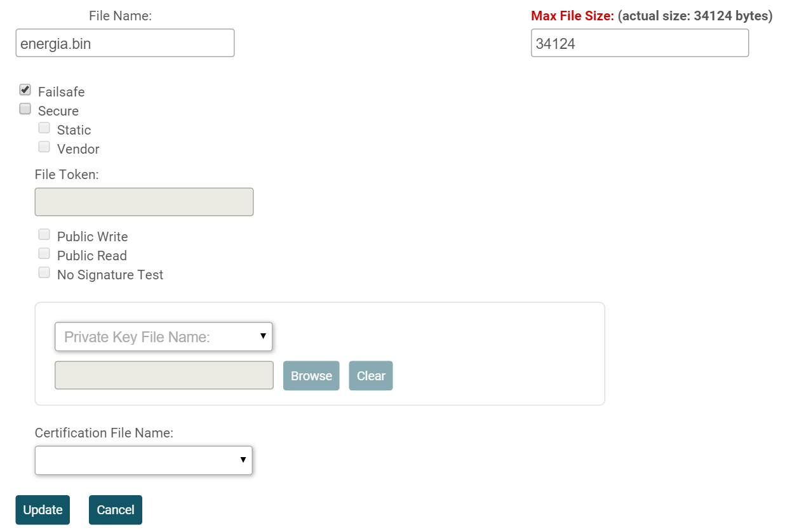Click the File Token text field
Viewport: 785px width, 532px height.
[x=144, y=202]
